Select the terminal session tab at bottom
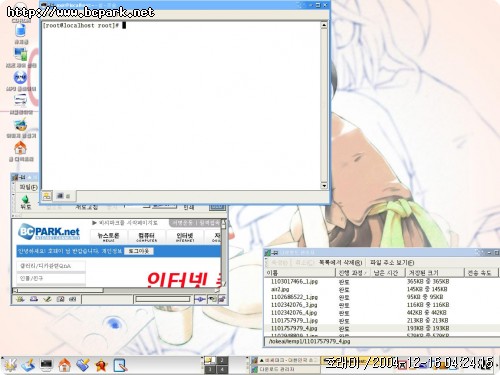Viewport: 500px width, 375px height. tap(63, 196)
